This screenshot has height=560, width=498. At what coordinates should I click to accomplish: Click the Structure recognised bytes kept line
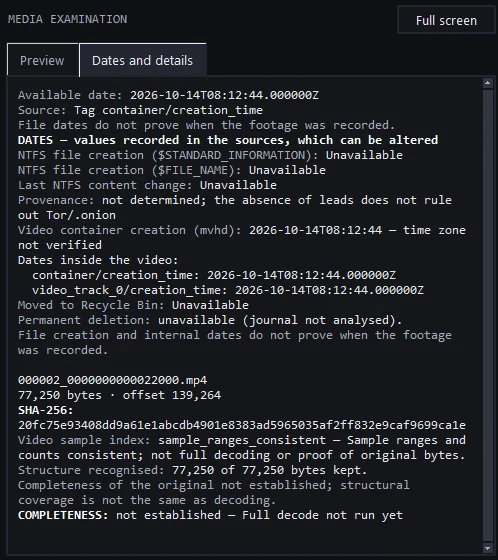coord(193,470)
